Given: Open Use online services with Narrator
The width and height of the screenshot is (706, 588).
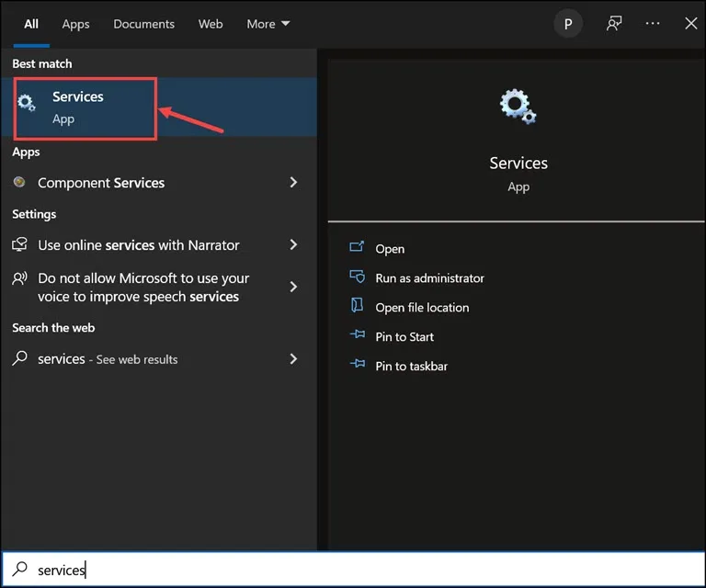Looking at the screenshot, I should click(x=158, y=244).
